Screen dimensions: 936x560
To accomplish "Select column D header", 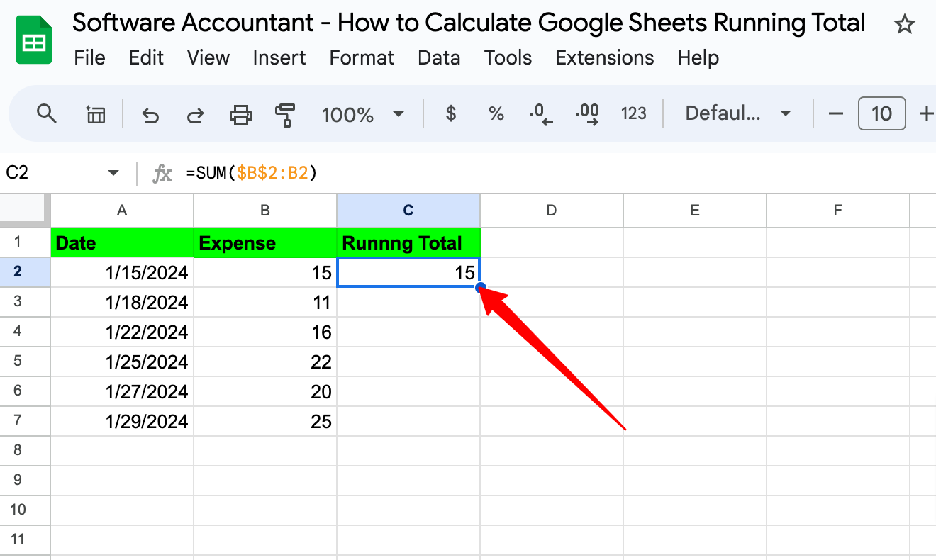I will pos(552,210).
